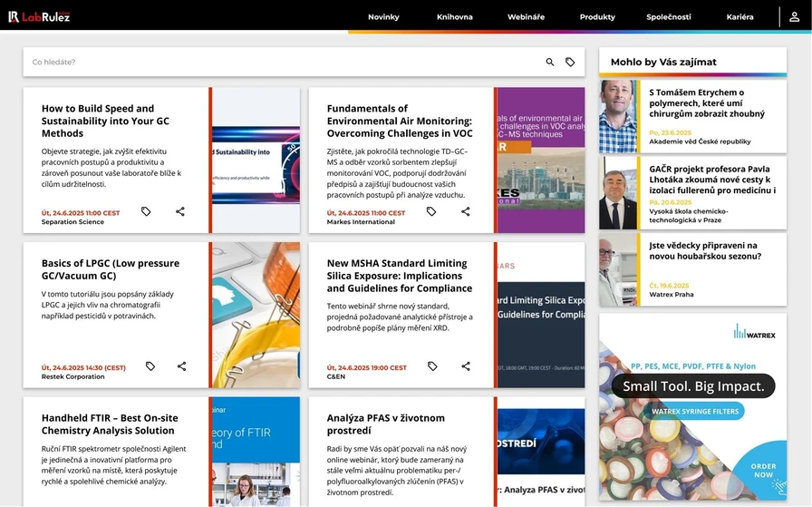Open the Společnosti menu
The width and height of the screenshot is (812, 507).
coord(669,17)
